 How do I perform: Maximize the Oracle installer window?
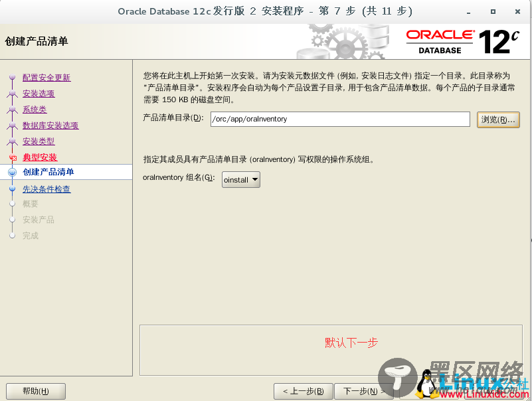[x=493, y=11]
